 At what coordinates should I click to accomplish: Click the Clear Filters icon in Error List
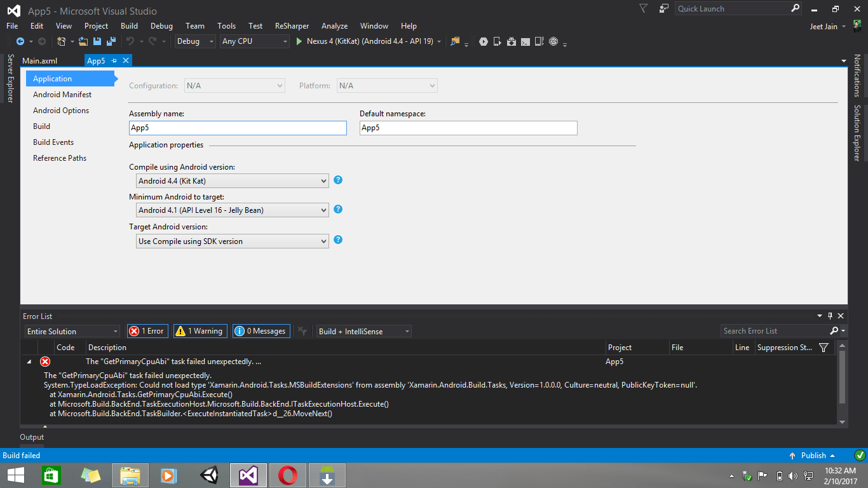[303, 331]
